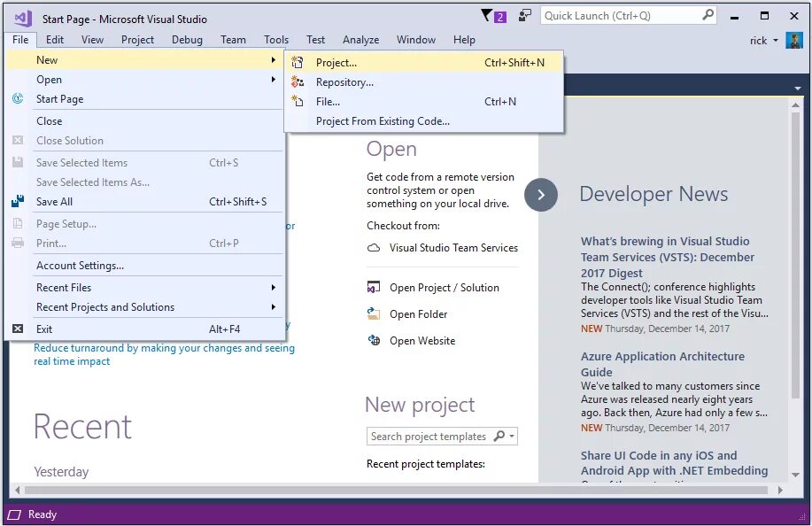Image resolution: width=812 pixels, height=526 pixels.
Task: Click the scroll down arrow on vertical scrollbar
Action: pyautogui.click(x=795, y=475)
